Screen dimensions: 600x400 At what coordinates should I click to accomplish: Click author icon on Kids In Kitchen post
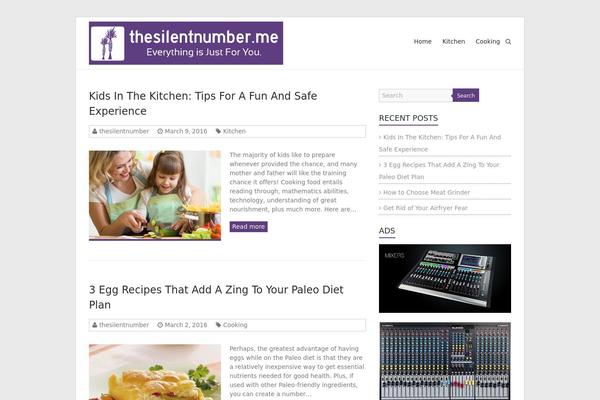tap(95, 131)
